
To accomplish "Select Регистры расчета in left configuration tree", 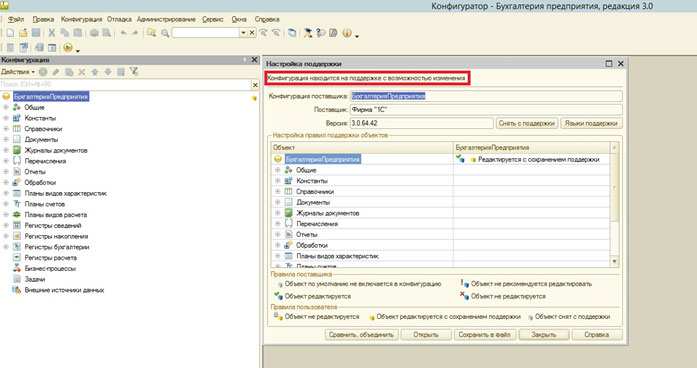I will [x=51, y=258].
